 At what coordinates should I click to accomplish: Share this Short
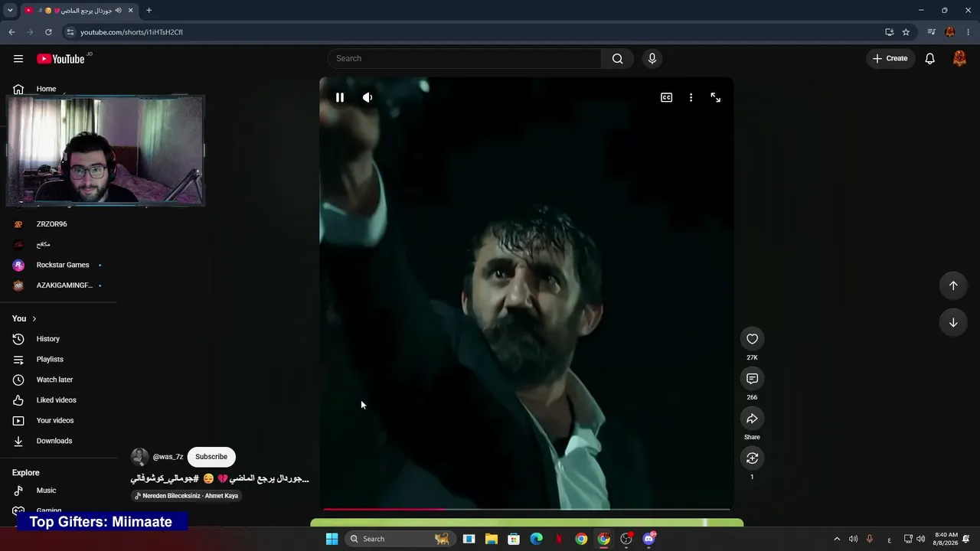click(x=752, y=419)
